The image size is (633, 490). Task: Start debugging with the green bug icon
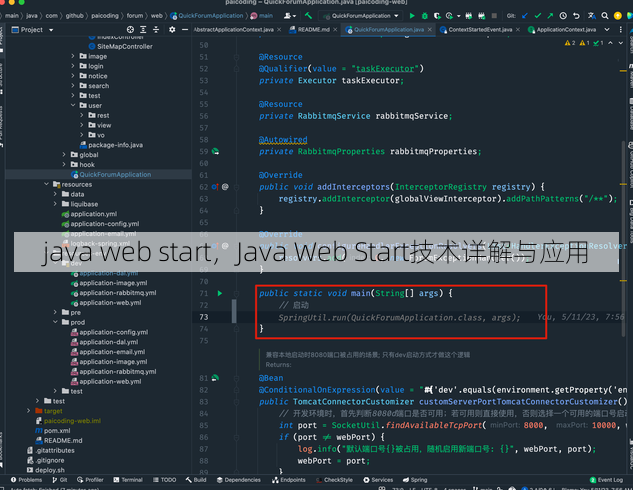click(425, 16)
